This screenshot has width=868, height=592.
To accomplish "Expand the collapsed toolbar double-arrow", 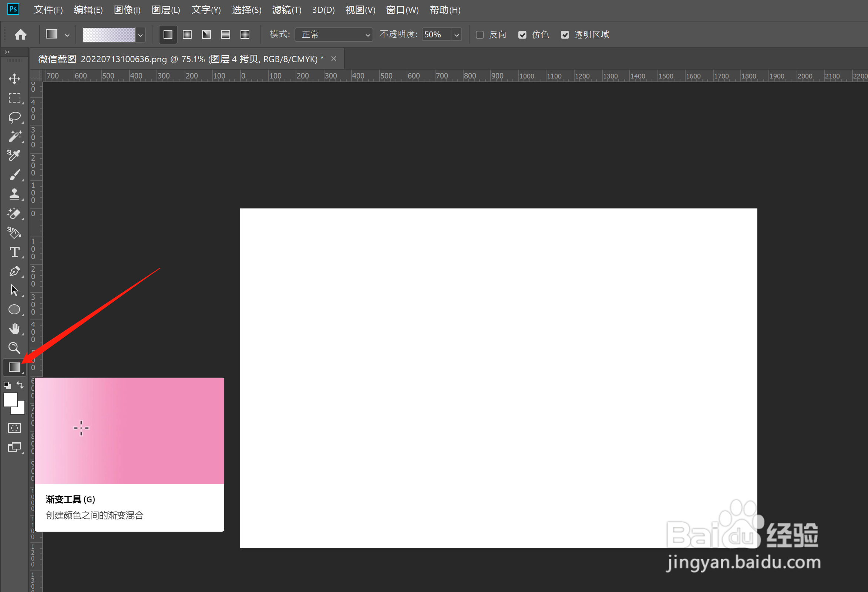I will point(7,52).
